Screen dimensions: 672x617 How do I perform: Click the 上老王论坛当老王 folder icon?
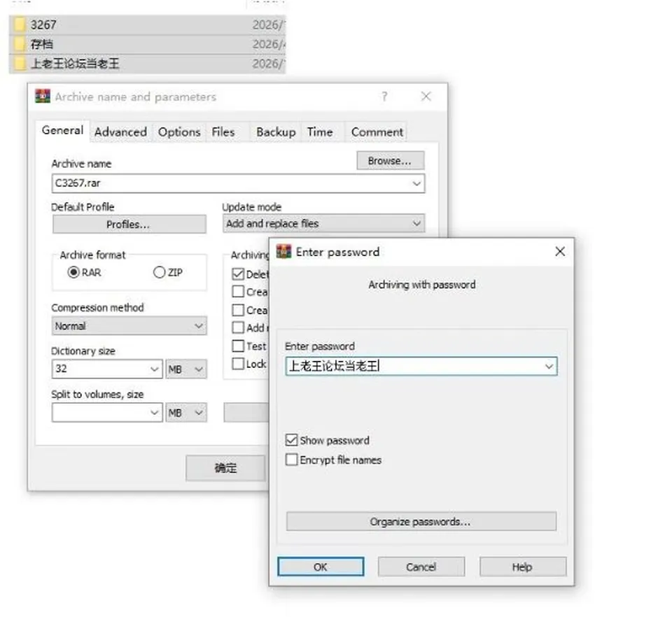click(x=19, y=64)
